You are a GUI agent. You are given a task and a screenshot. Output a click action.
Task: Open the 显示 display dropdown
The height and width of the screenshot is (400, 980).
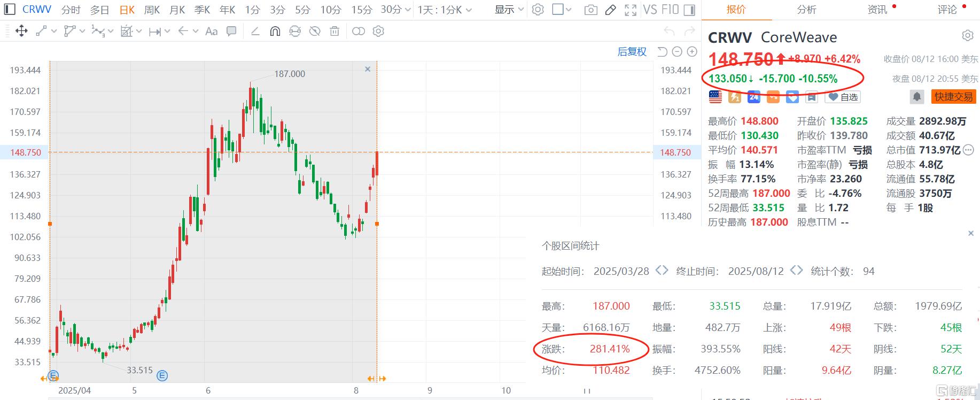coord(509,10)
